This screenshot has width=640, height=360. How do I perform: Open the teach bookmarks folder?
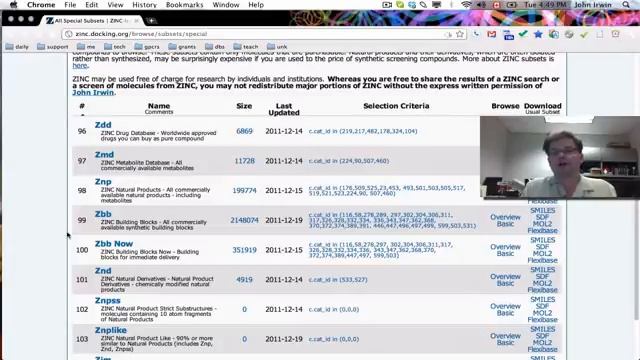[x=246, y=47]
